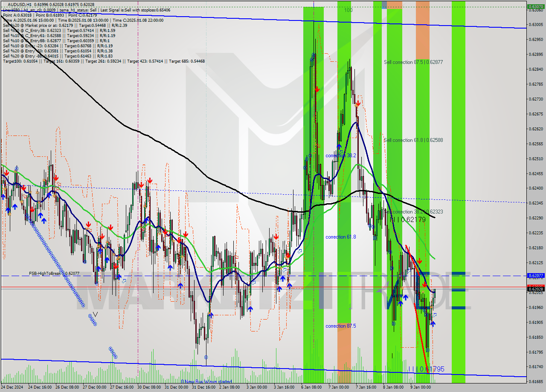The height and width of the screenshot is (392, 546).
Task: Click the 0.62785 price axis value
Action: 535,84
